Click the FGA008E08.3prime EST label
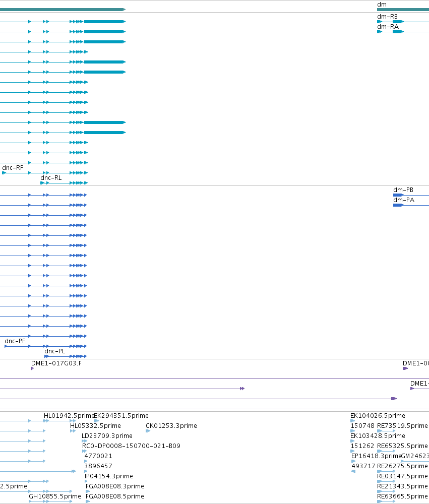 (x=115, y=486)
